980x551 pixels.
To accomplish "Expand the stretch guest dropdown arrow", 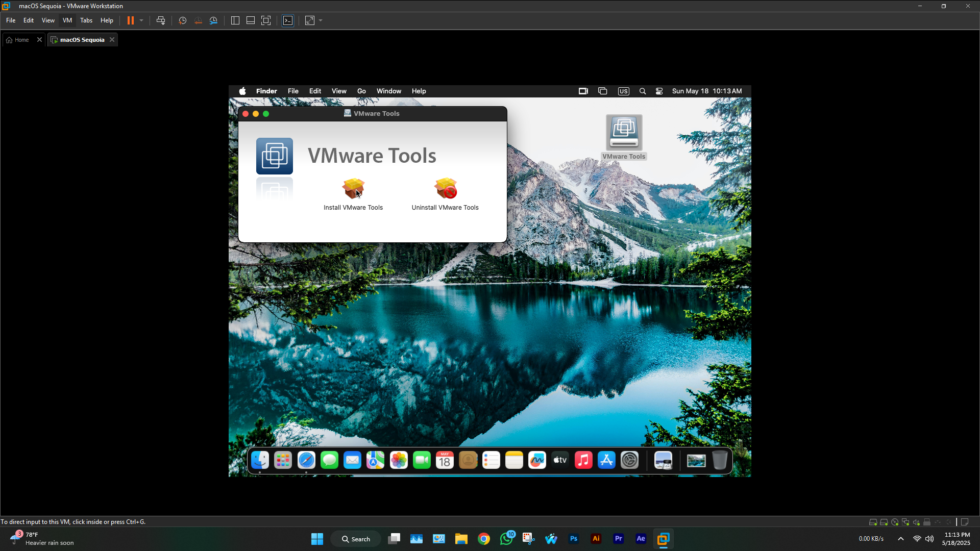I will click(321, 20).
